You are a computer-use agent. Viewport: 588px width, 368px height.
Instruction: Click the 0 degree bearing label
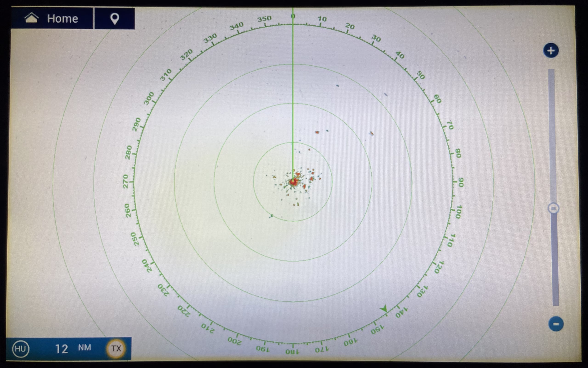point(293,16)
